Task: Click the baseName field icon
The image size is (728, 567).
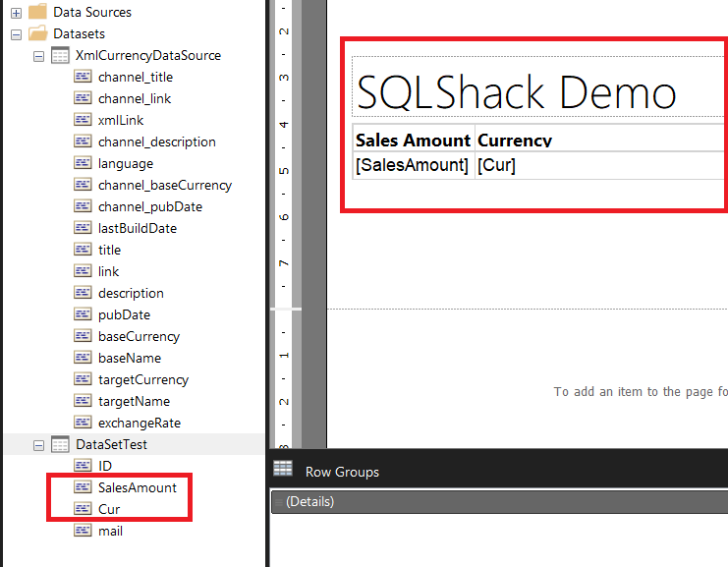Action: 83,358
